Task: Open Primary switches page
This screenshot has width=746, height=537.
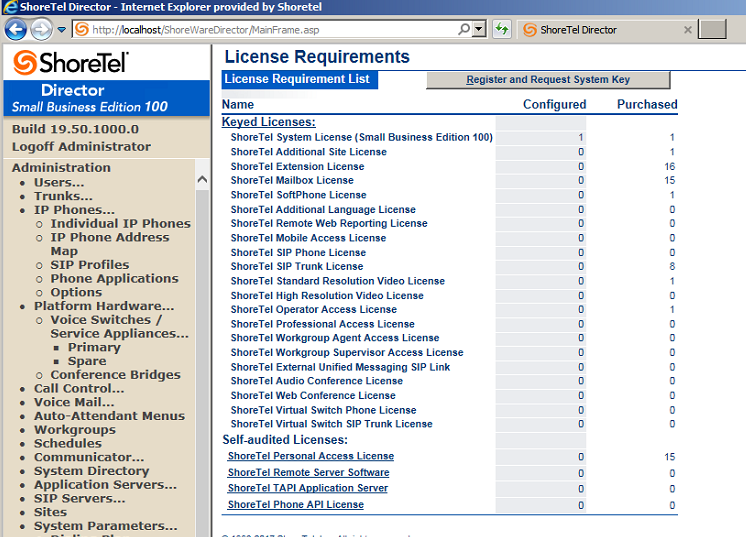Action: pyautogui.click(x=94, y=347)
